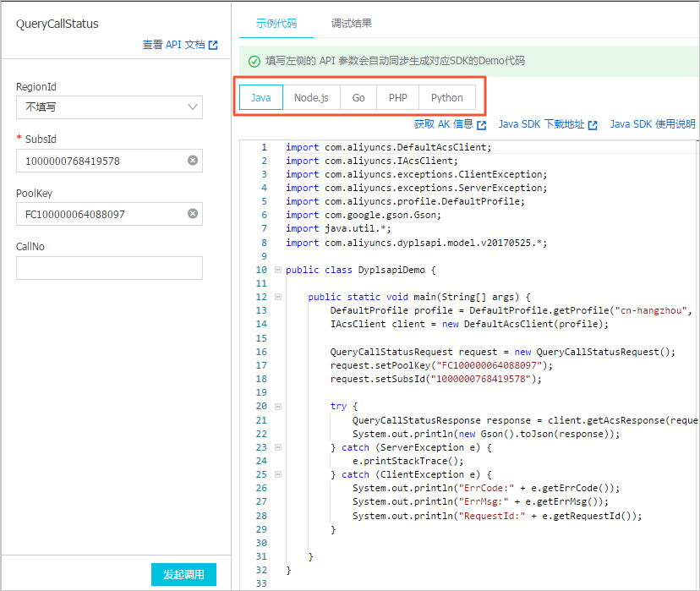
Task: Click the code line with setPoolKey
Action: 441,365
